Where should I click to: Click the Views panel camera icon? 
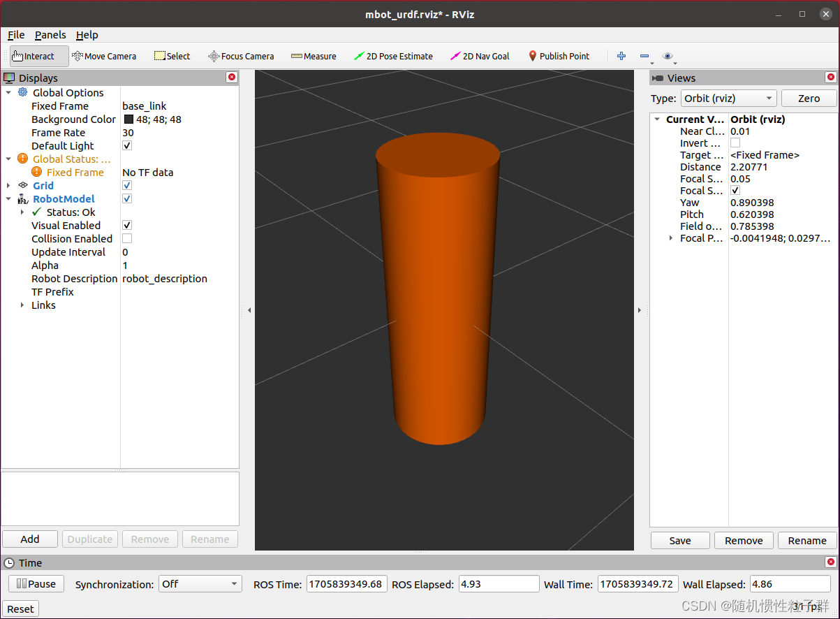click(x=658, y=78)
